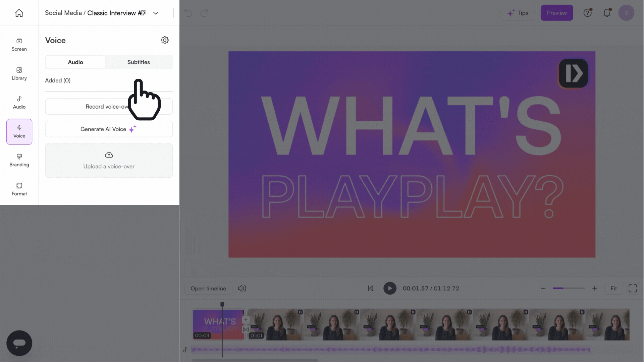Go to the Home icon
This screenshot has width=644, height=362.
[19, 13]
